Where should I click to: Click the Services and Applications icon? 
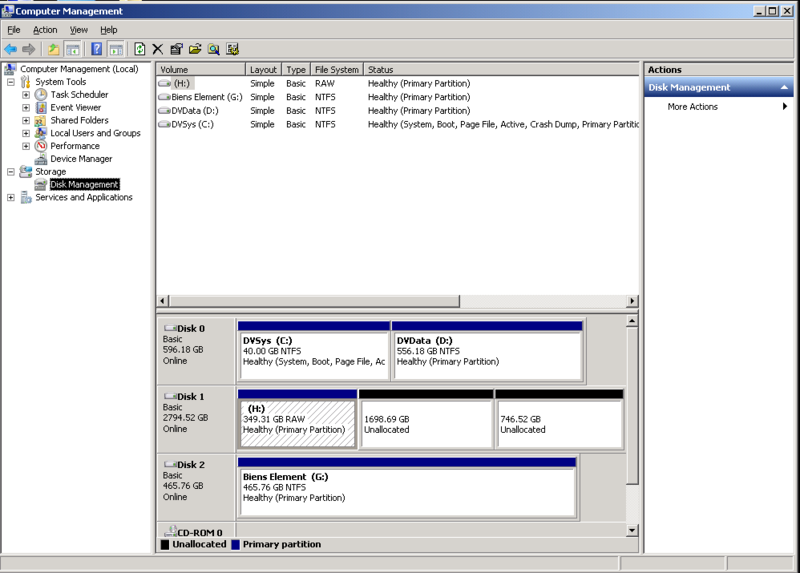click(x=26, y=197)
